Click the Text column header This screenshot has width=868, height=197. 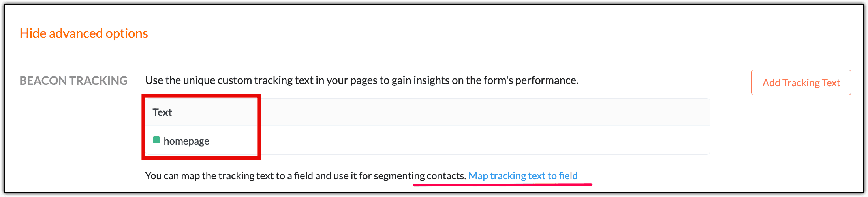click(x=162, y=113)
